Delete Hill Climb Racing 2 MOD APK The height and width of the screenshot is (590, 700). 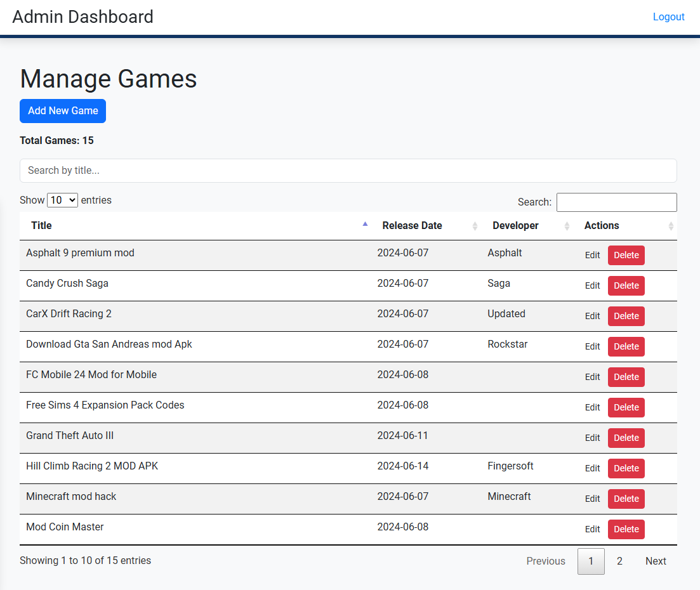tap(626, 468)
